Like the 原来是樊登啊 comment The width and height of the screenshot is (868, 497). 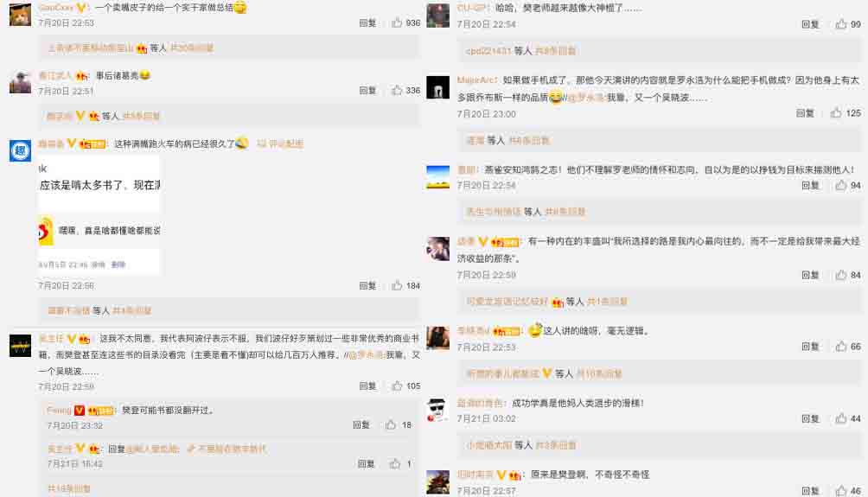pyautogui.click(x=841, y=490)
